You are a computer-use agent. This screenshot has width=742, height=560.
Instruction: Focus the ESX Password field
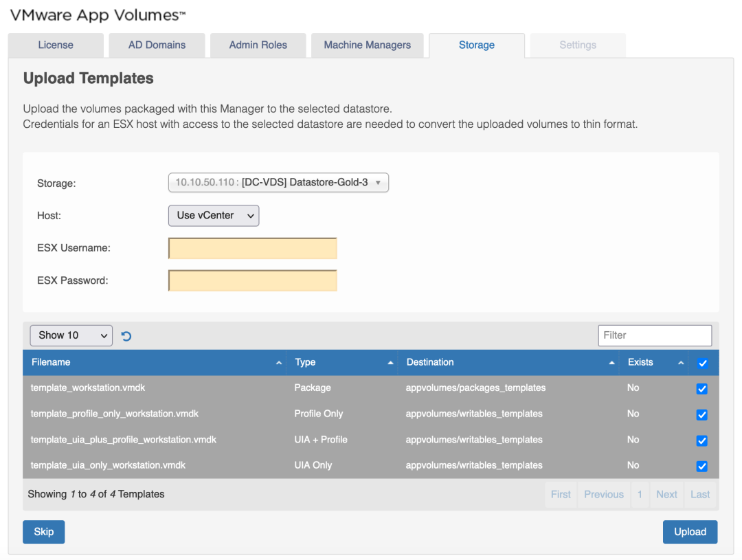point(253,281)
